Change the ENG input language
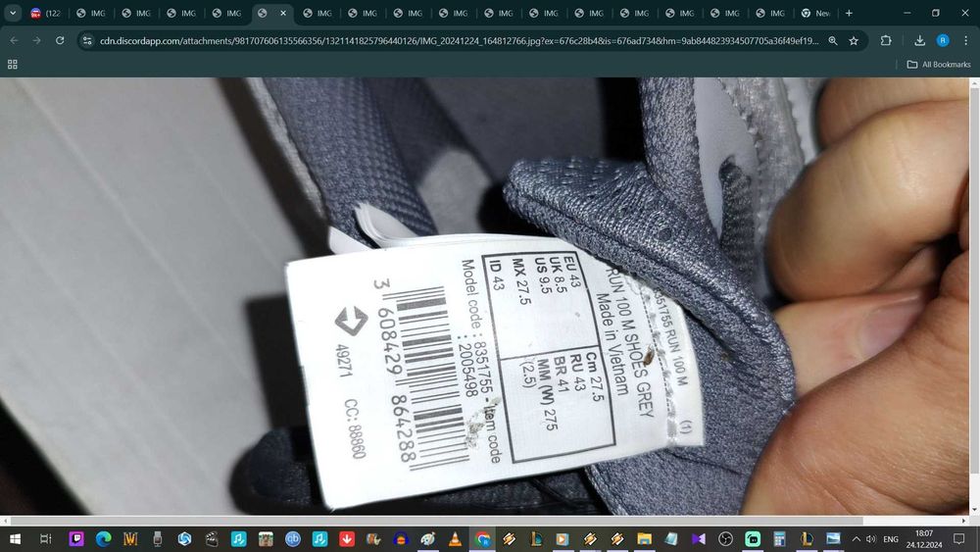The image size is (980, 552). pyautogui.click(x=891, y=539)
